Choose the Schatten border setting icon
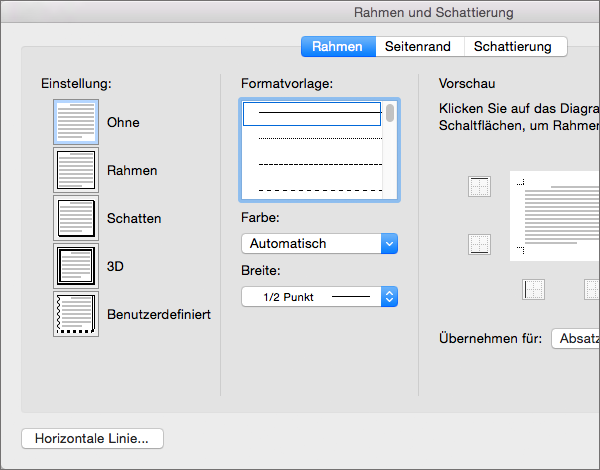600x470 pixels. 76,218
